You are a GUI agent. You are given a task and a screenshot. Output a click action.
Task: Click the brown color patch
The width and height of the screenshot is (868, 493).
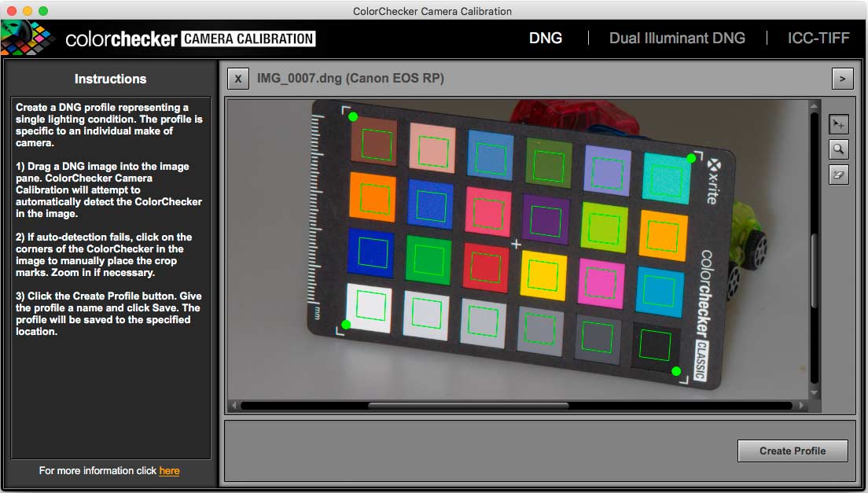(x=374, y=142)
